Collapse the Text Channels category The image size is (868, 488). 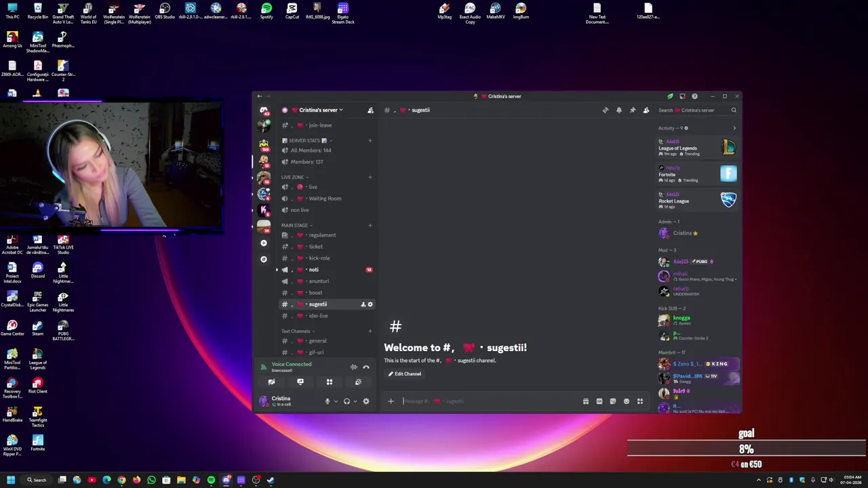pos(298,331)
